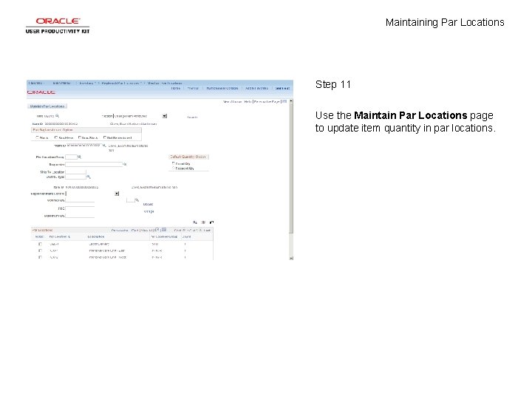Check the Stock replenishment option
The image size is (532, 399).
[x=38, y=137]
